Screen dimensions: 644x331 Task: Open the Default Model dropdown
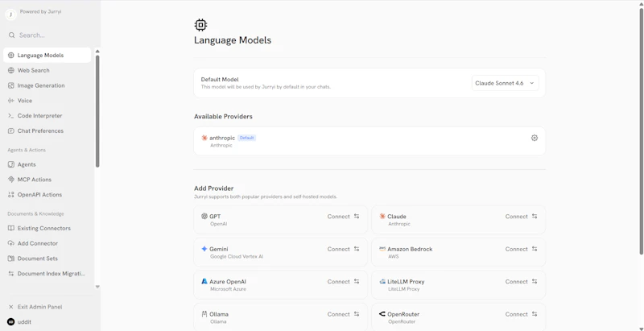pos(506,83)
